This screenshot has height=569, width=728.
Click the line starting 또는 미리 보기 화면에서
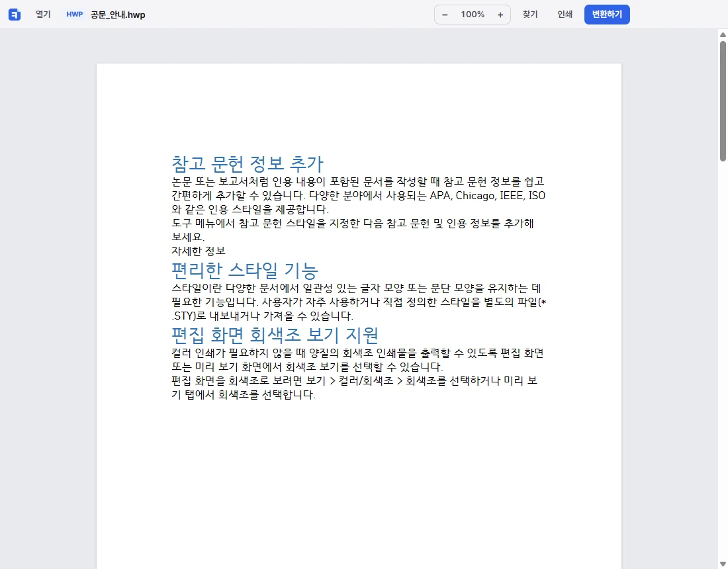pyautogui.click(x=307, y=367)
